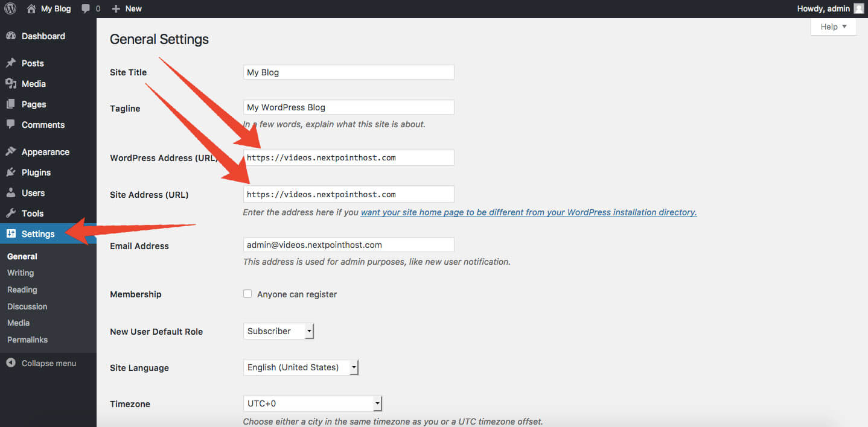Open Media settings submenu under Settings
This screenshot has height=427, width=868.
click(19, 323)
